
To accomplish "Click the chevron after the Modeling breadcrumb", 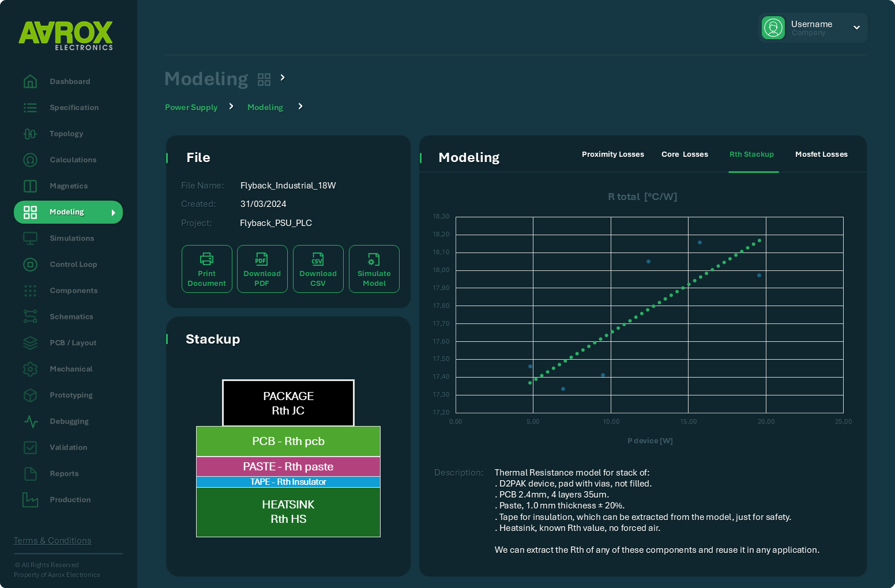I will [x=300, y=106].
